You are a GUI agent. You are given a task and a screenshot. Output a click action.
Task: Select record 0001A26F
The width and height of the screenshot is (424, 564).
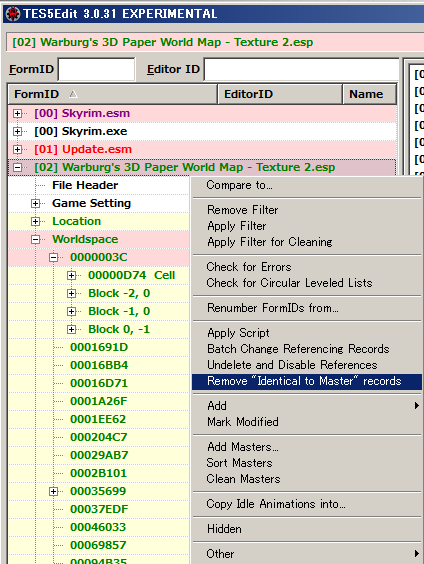click(99, 401)
